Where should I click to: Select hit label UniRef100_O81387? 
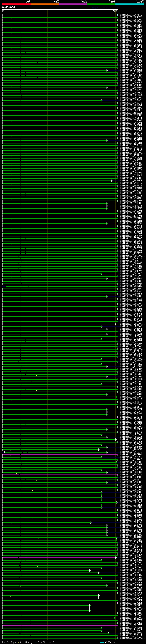click(x=131, y=58)
